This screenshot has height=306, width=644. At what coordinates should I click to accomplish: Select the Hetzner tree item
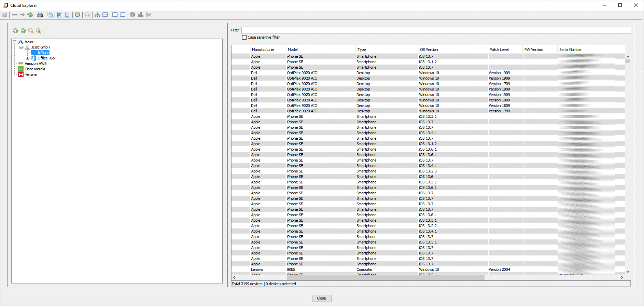pyautogui.click(x=31, y=75)
